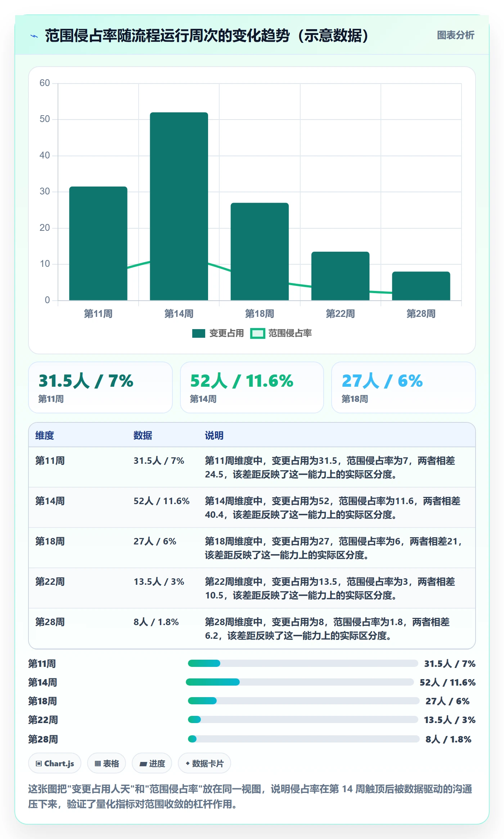
Task: Click the 图表分析 label in header
Action: (455, 35)
